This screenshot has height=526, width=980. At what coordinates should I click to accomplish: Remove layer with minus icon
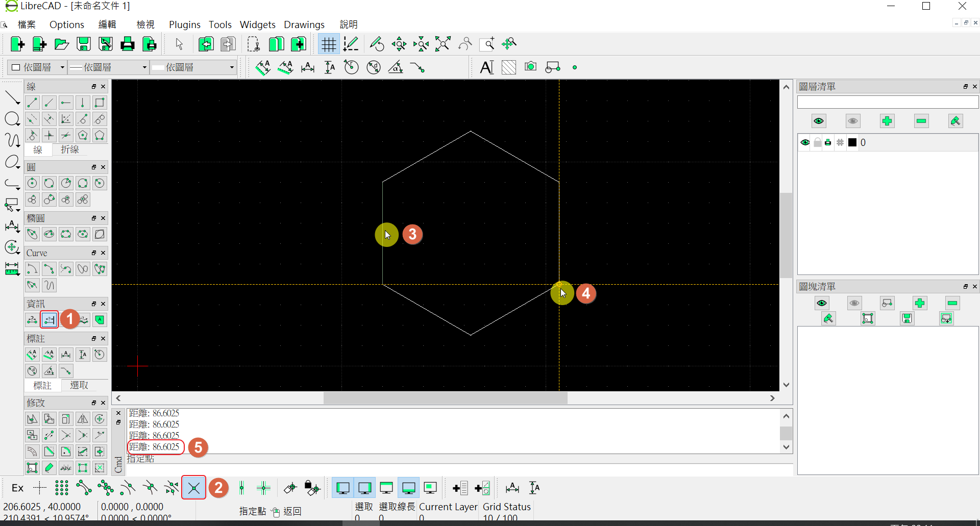point(921,121)
